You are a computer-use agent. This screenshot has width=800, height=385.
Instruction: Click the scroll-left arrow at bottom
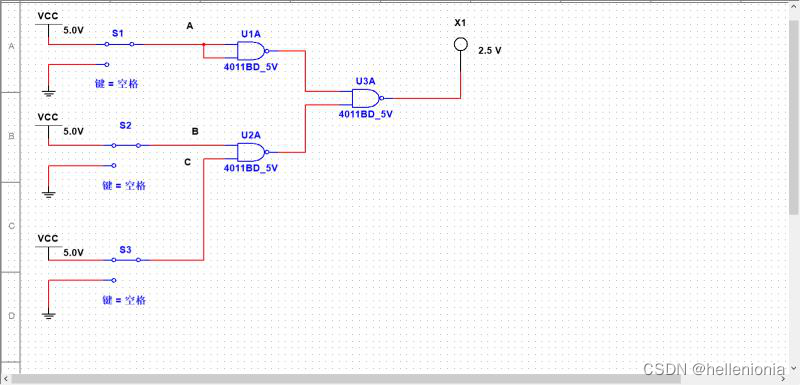pos(5,380)
